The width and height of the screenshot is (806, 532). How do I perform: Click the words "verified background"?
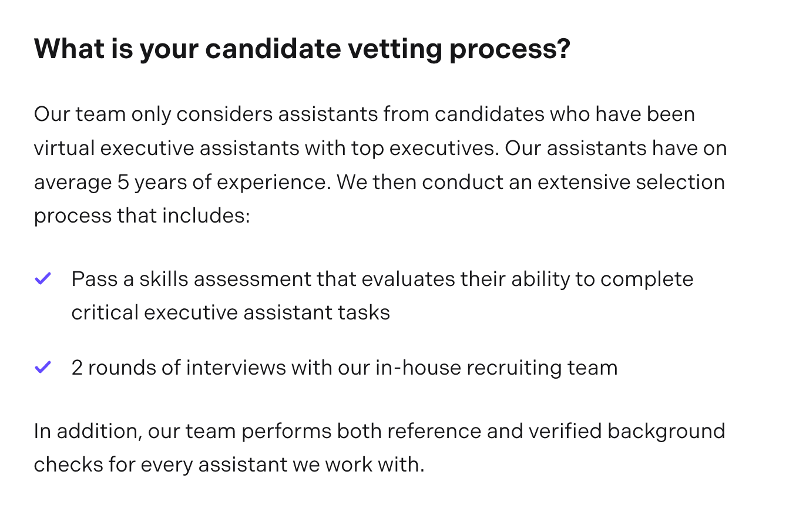tap(627, 431)
